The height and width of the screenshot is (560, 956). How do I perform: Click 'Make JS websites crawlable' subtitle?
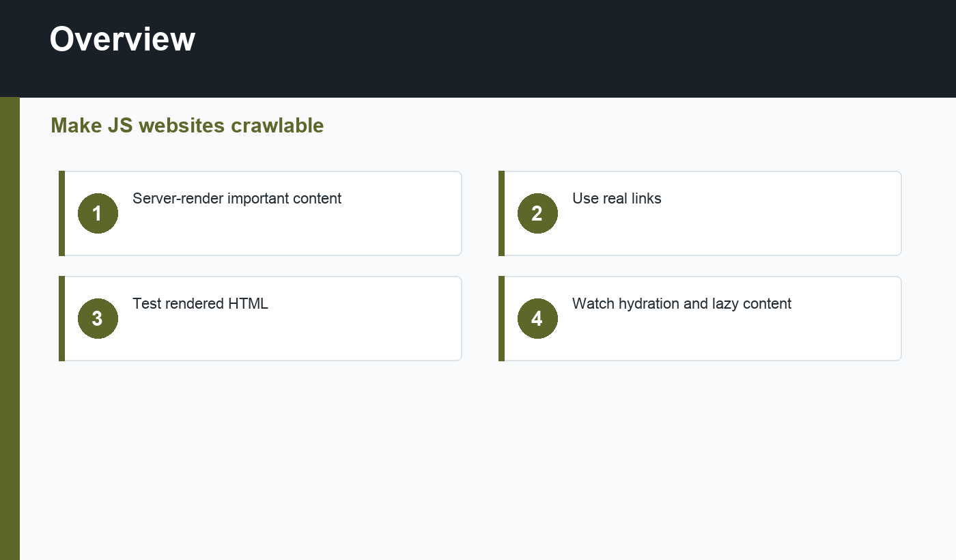click(187, 126)
